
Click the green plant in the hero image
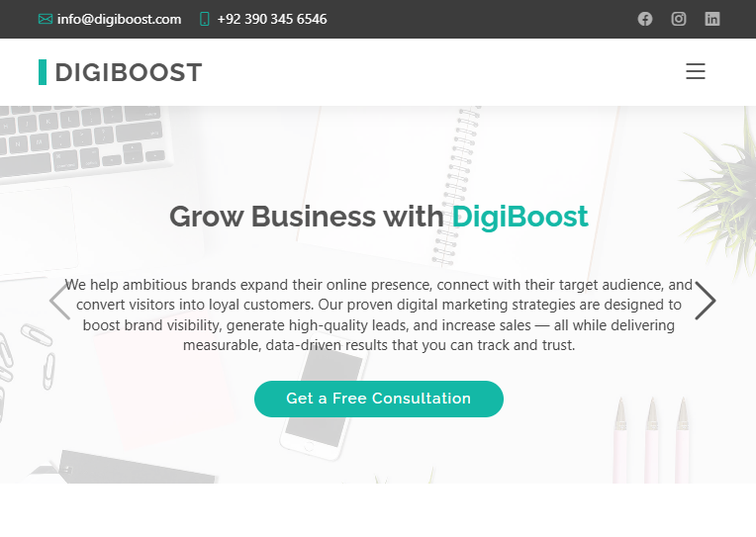723,188
